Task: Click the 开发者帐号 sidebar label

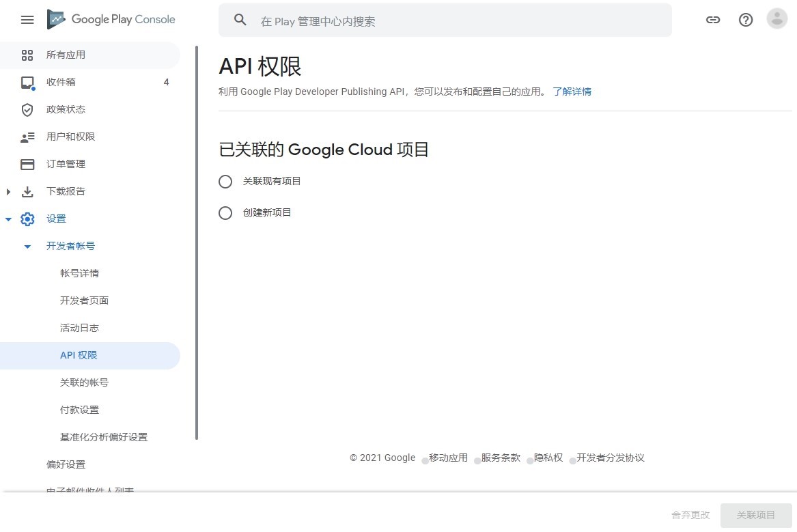Action: point(70,247)
